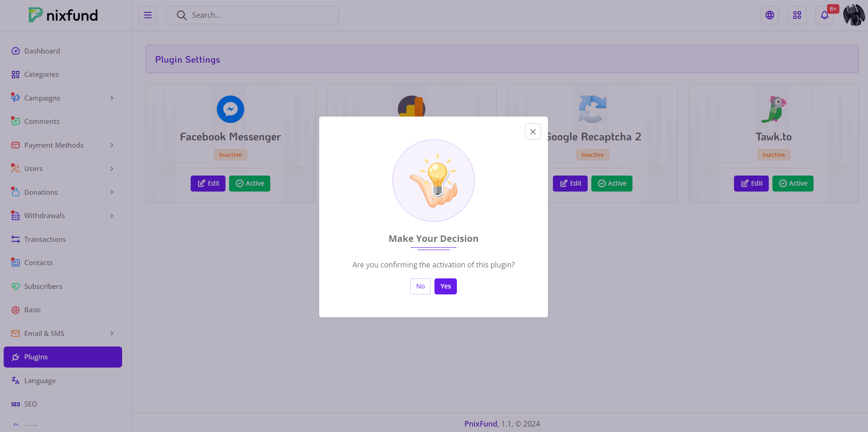Click the Tawk.to parrot icon
The width and height of the screenshot is (868, 432).
pos(773,109)
